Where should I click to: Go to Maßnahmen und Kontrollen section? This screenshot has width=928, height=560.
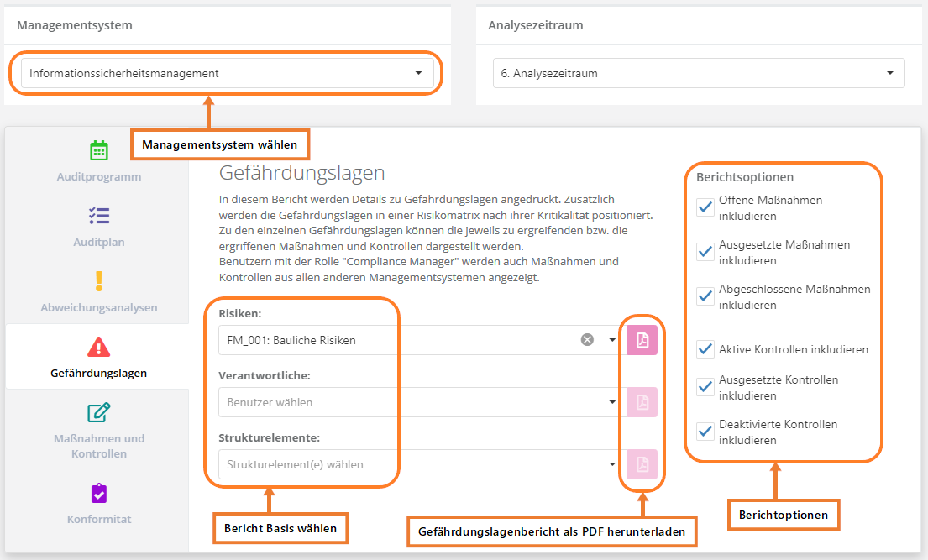pos(99,446)
